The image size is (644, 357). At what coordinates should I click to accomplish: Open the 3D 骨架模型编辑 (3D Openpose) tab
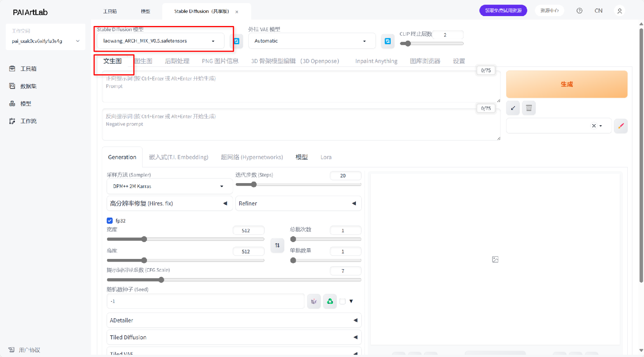pyautogui.click(x=295, y=61)
